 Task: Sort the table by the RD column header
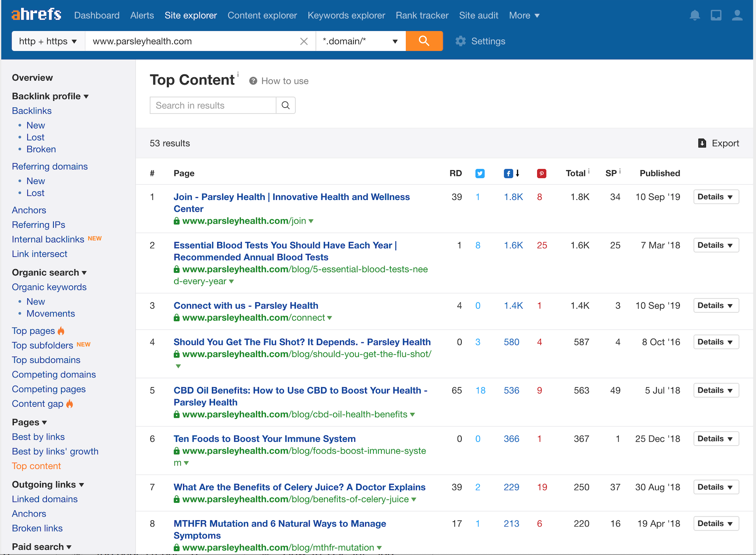(x=456, y=173)
